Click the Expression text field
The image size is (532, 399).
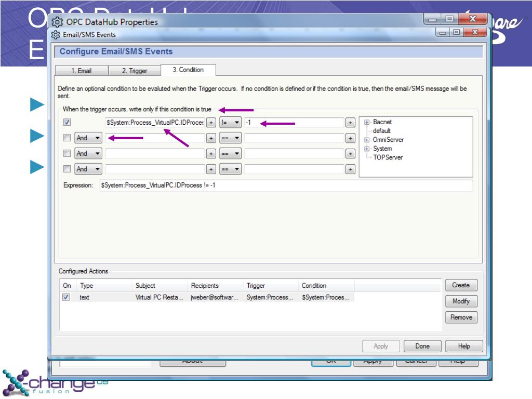[x=286, y=185]
